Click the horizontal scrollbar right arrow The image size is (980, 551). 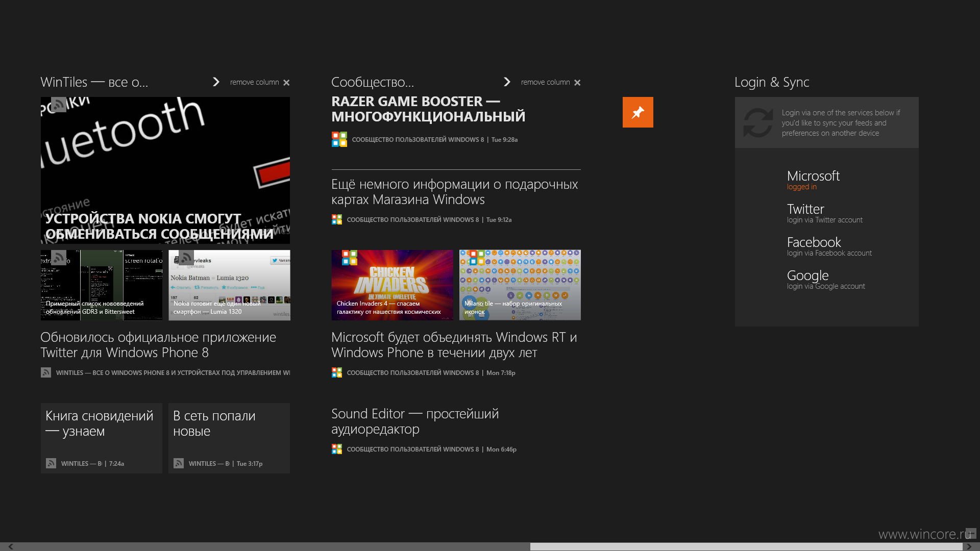969,546
